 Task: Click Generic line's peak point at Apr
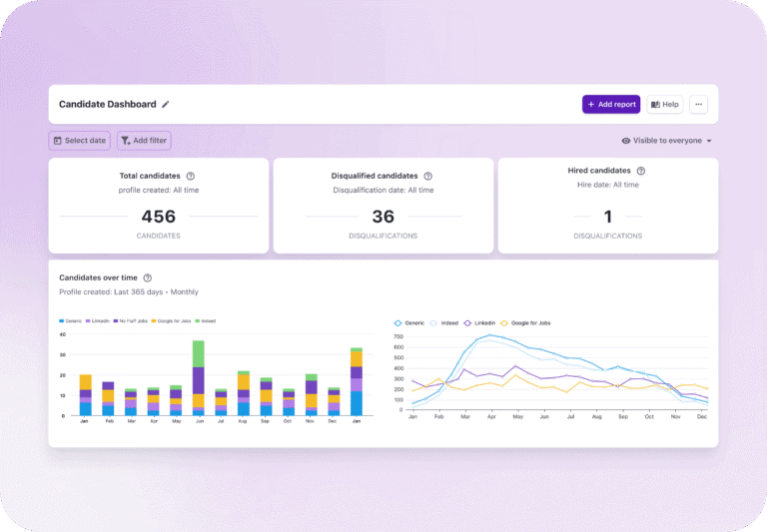pos(490,335)
